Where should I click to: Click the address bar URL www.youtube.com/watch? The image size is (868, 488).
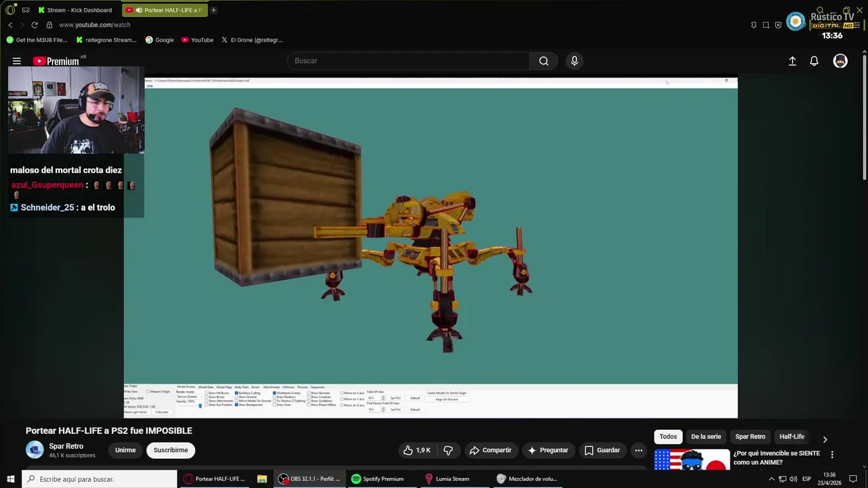coord(94,25)
